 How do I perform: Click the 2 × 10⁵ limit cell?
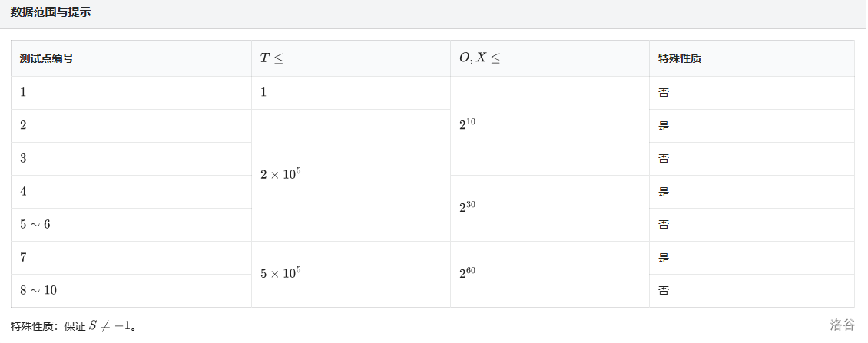pos(280,174)
